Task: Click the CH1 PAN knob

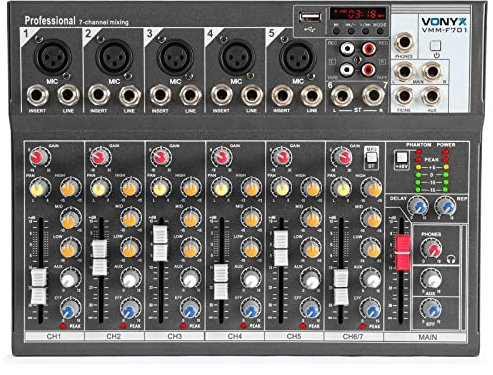Action: coord(40,188)
